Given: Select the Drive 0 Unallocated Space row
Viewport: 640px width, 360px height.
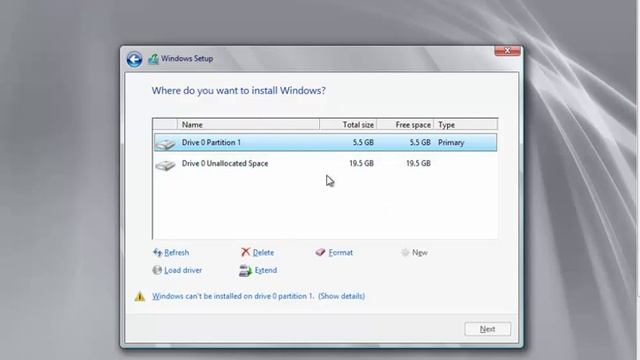Looking at the screenshot, I should [325, 163].
